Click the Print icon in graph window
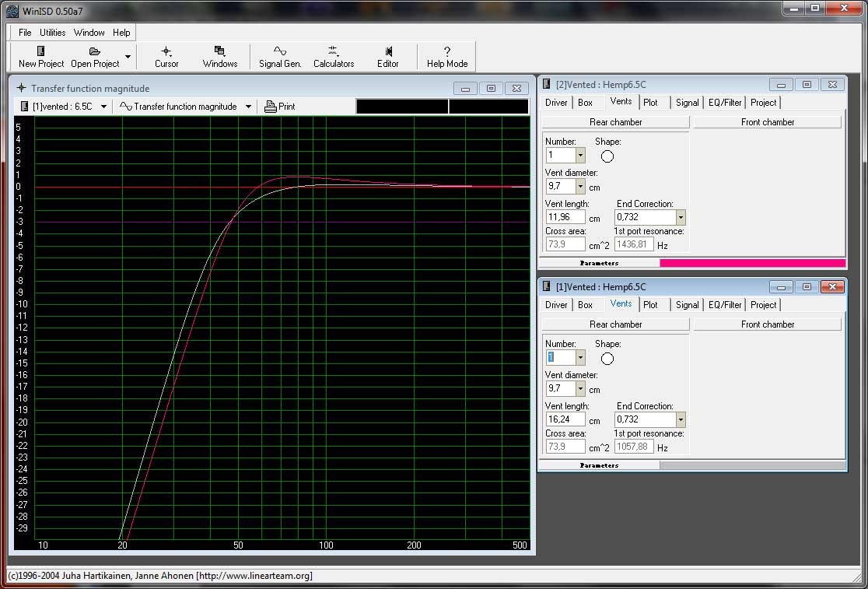Viewport: 868px width, 589px height. pos(271,107)
